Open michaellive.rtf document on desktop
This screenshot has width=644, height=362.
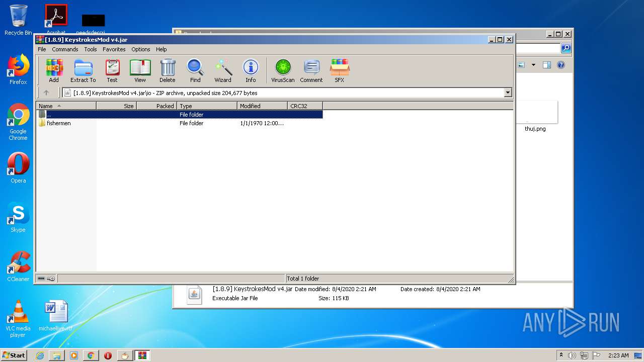point(55,316)
